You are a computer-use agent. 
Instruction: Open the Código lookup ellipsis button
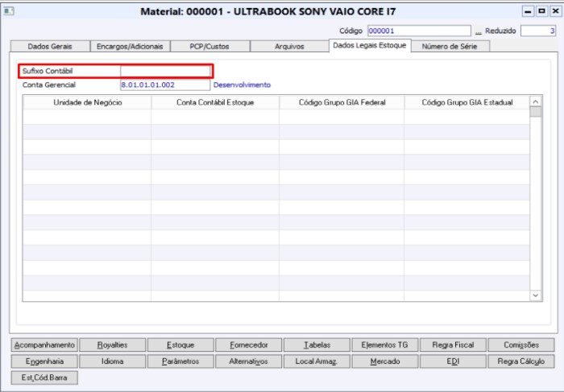click(478, 31)
